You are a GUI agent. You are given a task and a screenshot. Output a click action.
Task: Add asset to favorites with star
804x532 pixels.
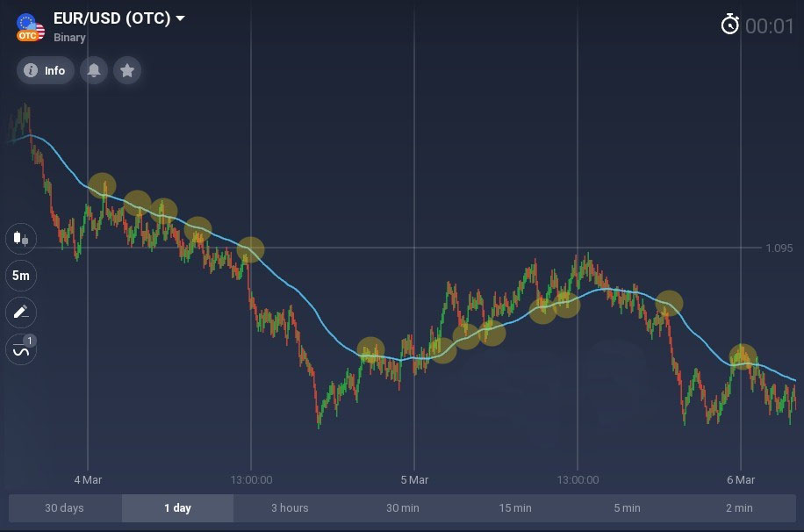(x=127, y=70)
